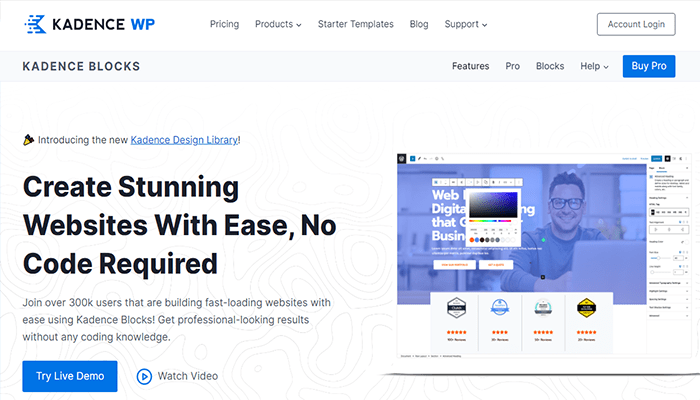The image size is (700, 400).
Task: Play the Watch Video circle icon
Action: tap(144, 376)
